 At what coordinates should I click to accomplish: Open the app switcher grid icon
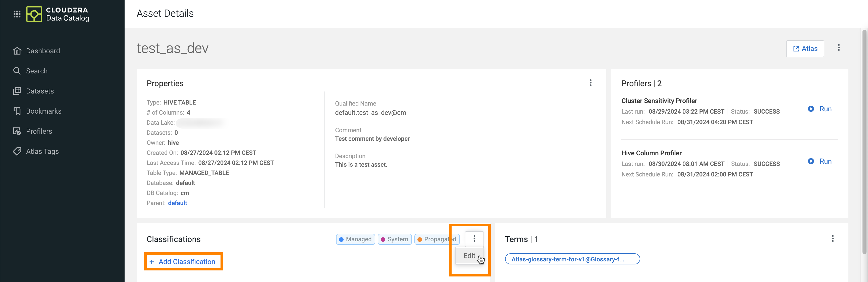[x=17, y=14]
